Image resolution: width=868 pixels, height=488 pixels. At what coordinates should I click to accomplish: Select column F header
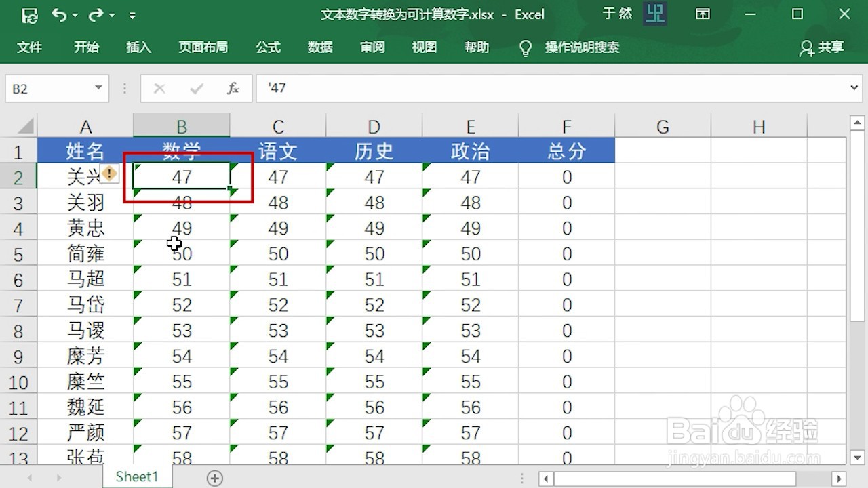[x=567, y=127]
